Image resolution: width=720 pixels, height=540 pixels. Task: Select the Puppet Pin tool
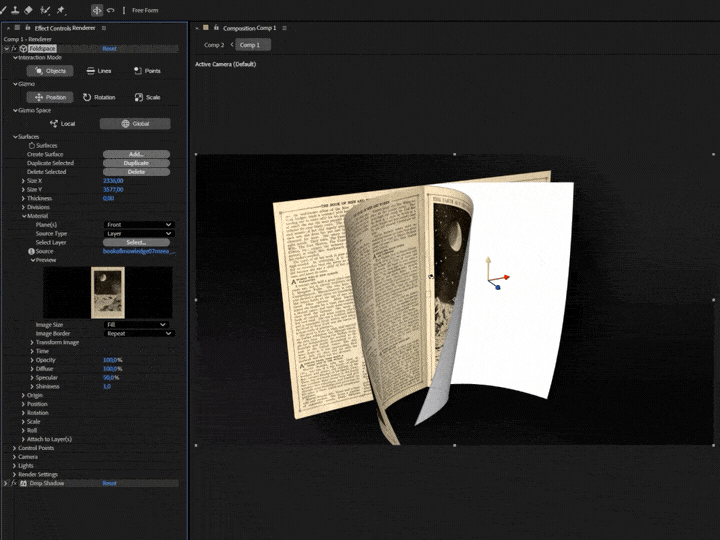click(61, 10)
